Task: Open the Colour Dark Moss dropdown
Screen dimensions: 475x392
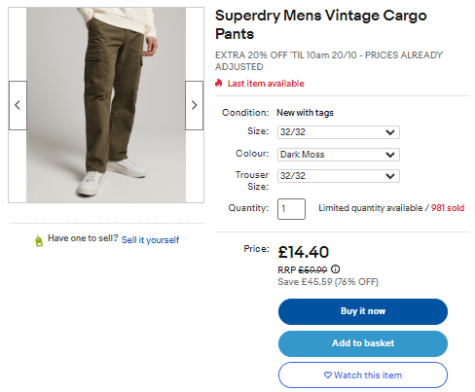Action: click(338, 155)
